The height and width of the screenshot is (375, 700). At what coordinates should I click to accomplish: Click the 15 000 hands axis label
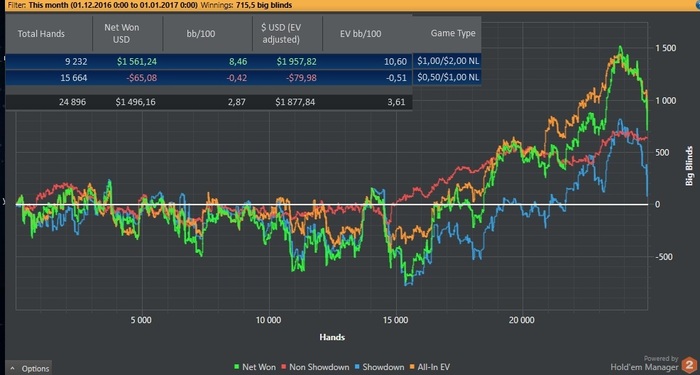pyautogui.click(x=396, y=320)
